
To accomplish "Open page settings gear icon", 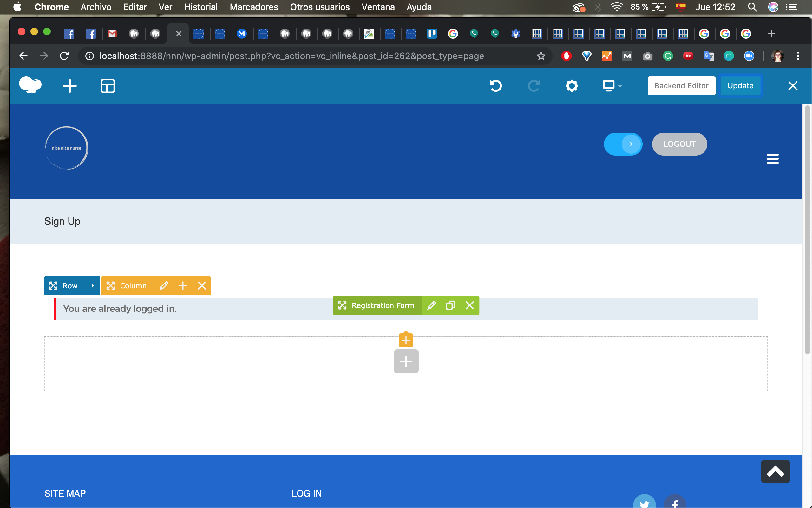I will 572,86.
